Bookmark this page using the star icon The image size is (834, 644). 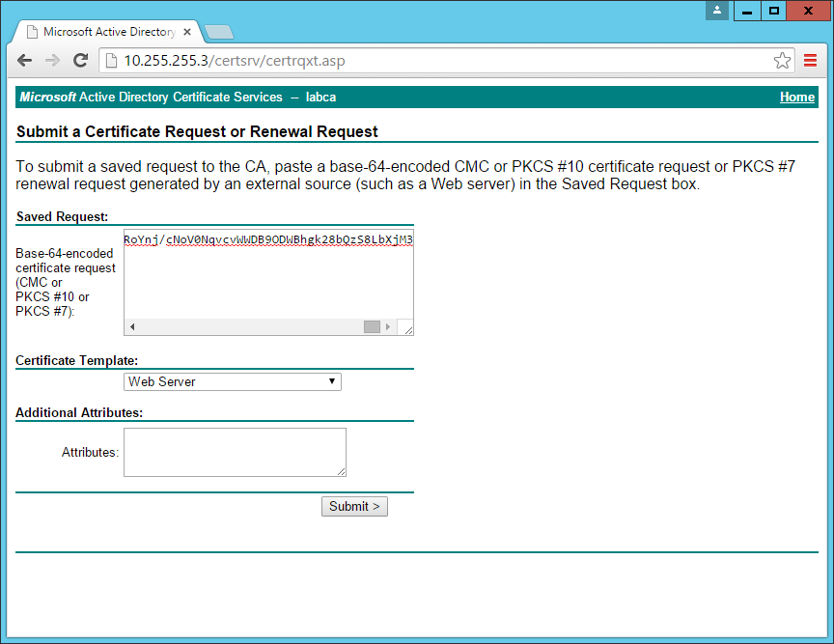pyautogui.click(x=782, y=60)
